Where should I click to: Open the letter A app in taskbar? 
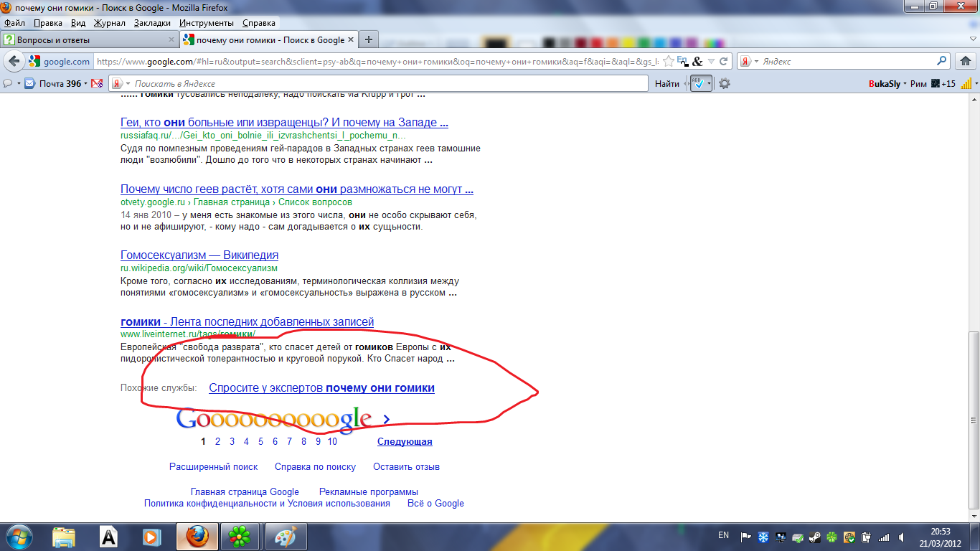(x=108, y=537)
